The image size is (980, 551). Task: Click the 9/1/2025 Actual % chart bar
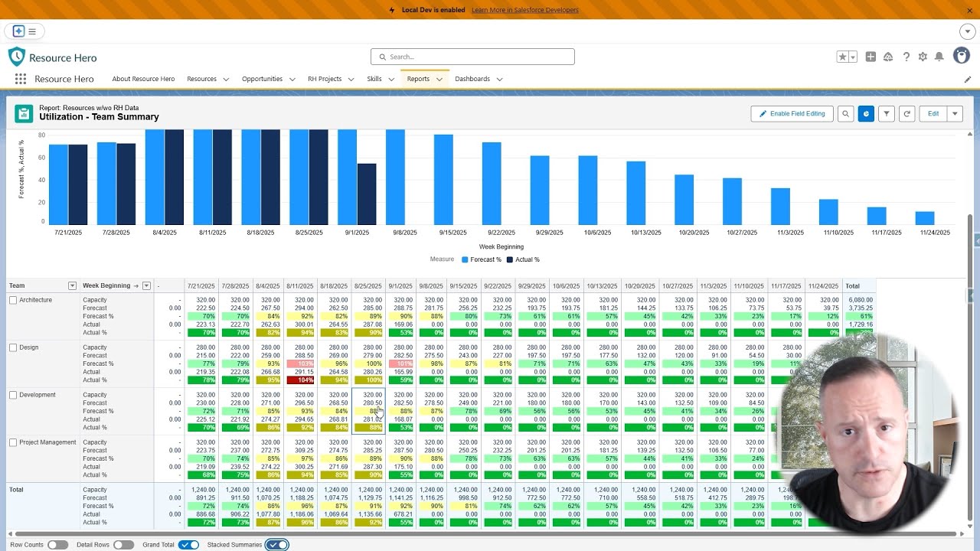367,194
